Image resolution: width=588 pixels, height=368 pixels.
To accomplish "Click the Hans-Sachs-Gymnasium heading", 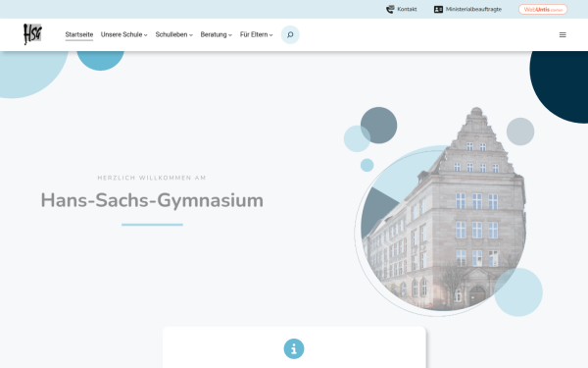I will pyautogui.click(x=152, y=200).
